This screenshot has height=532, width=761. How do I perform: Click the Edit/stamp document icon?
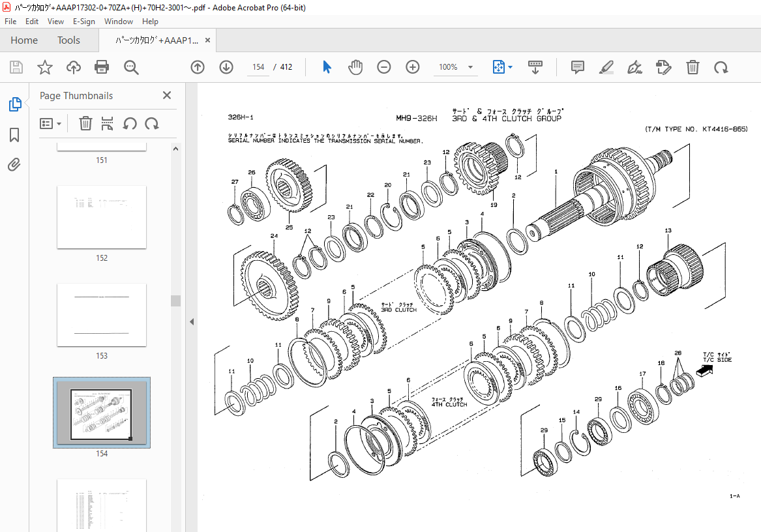coord(663,67)
